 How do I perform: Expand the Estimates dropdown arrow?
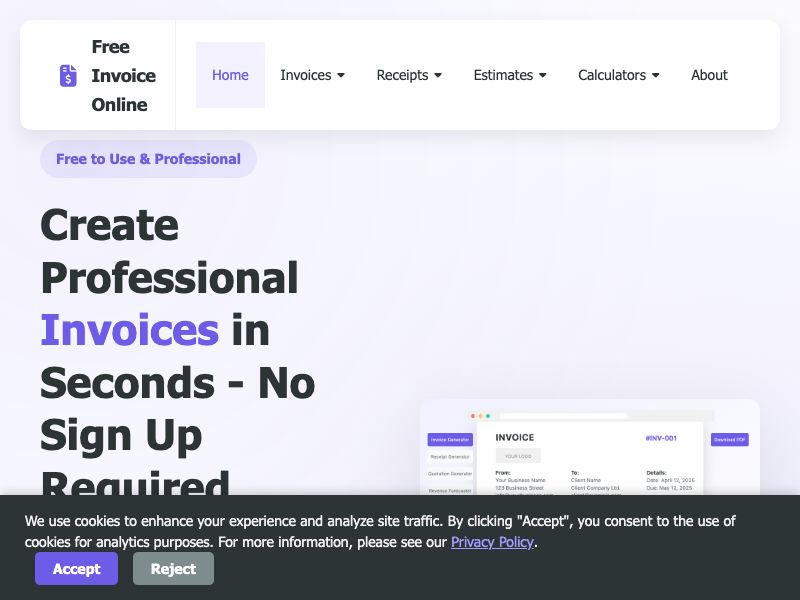543,76
